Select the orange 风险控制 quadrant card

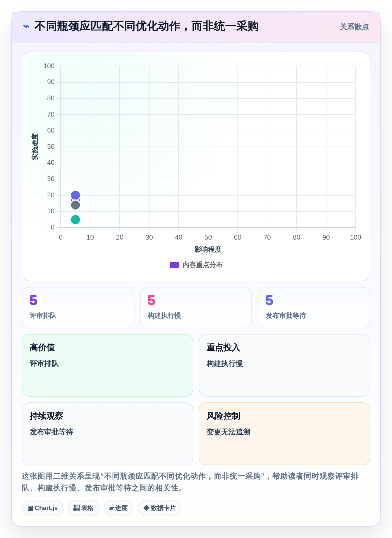(284, 434)
